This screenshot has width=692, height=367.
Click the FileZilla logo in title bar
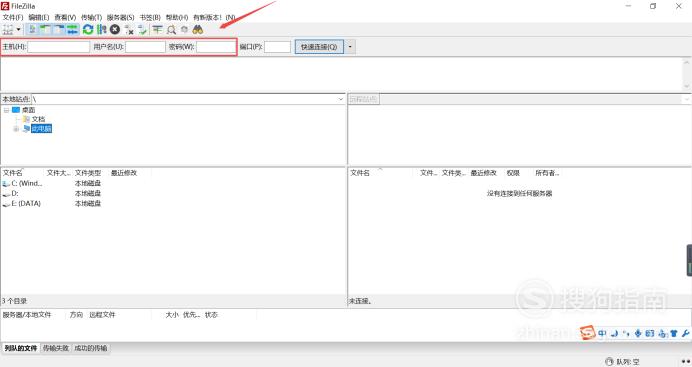[5, 6]
